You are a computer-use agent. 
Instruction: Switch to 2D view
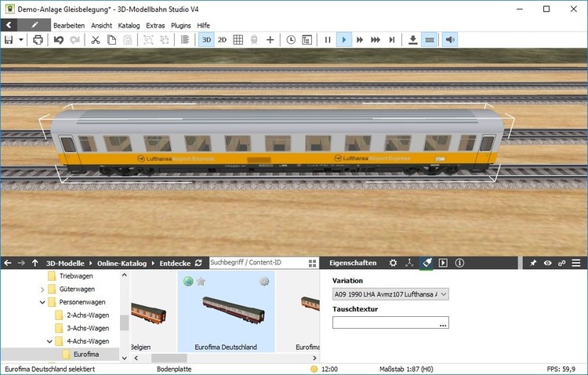coord(222,40)
